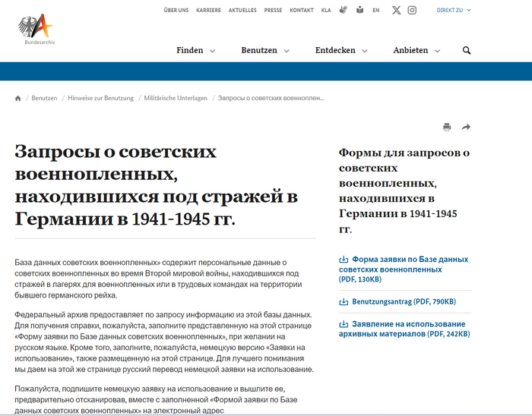Print the page with the printer icon
The width and height of the screenshot is (532, 416).
[447, 127]
